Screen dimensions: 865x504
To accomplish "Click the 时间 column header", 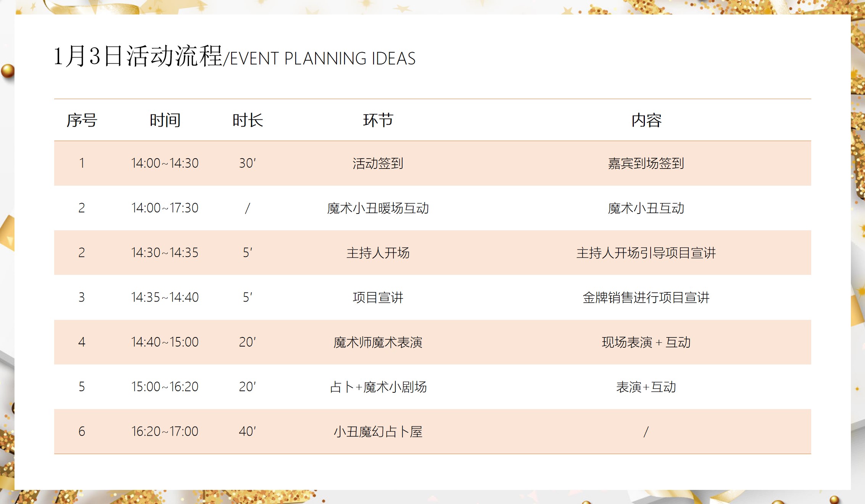I will point(165,120).
